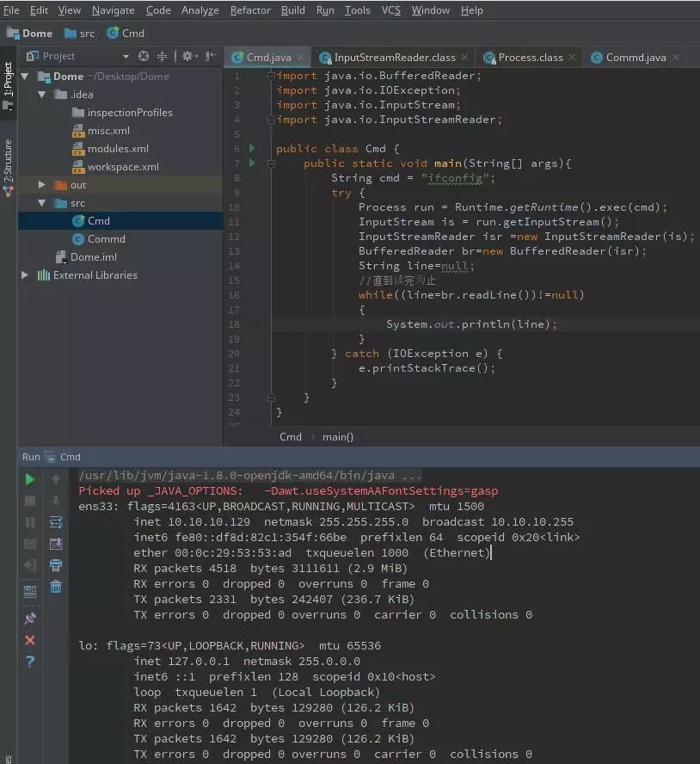Close the Run tab with red X
This screenshot has width=700, height=764.
[x=30, y=640]
